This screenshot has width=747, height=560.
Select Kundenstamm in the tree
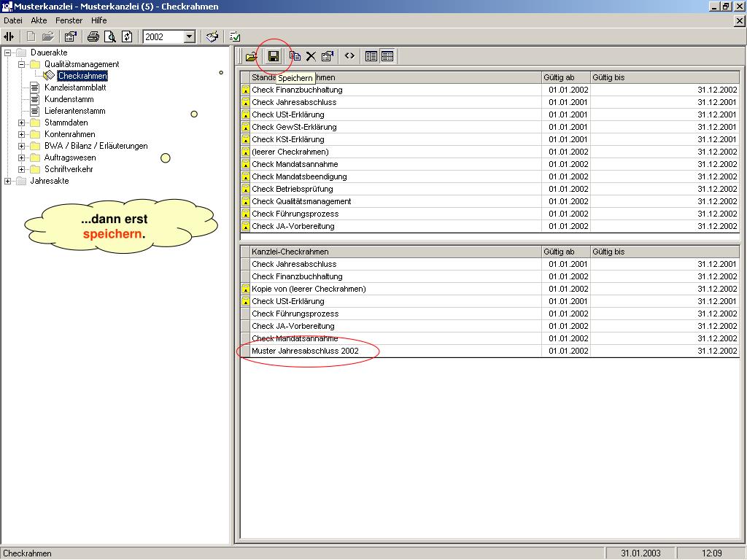click(69, 99)
